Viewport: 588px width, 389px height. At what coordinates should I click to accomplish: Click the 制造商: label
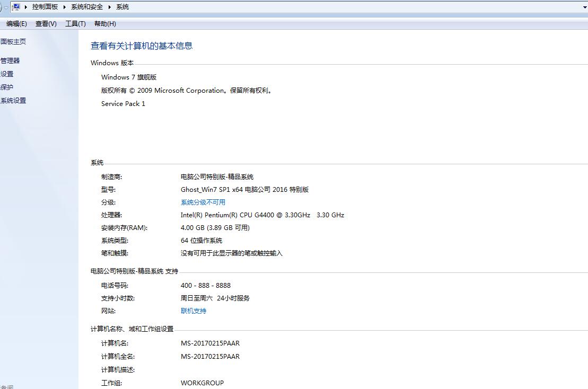click(111, 177)
